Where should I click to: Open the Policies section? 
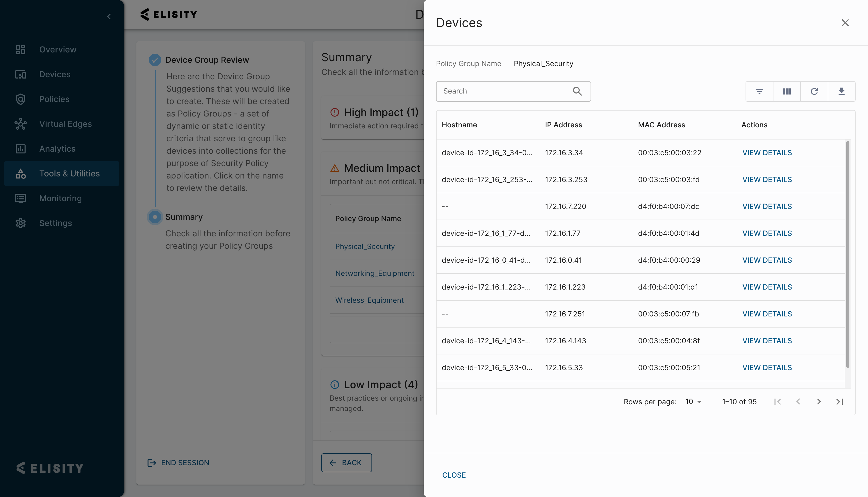pyautogui.click(x=61, y=99)
